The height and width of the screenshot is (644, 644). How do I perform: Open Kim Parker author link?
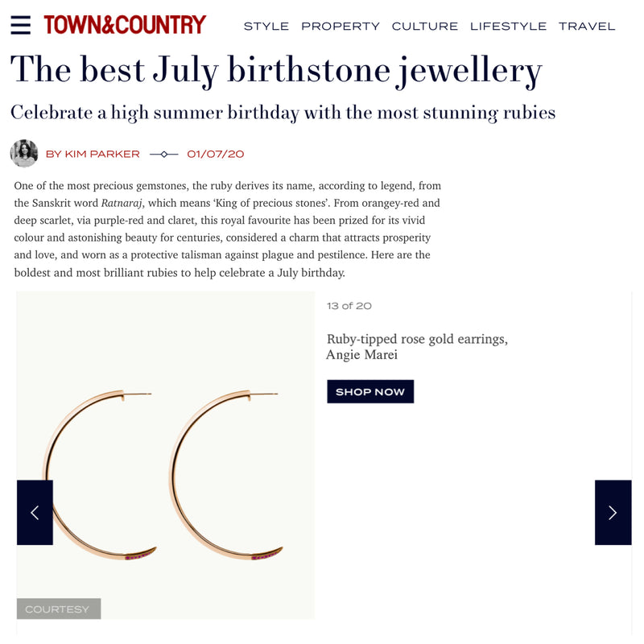pos(93,154)
